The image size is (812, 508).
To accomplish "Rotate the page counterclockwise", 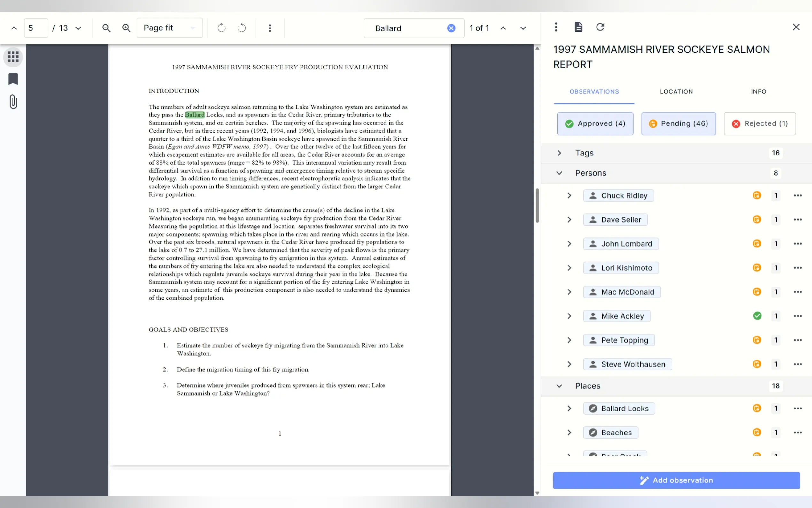I will pyautogui.click(x=242, y=28).
